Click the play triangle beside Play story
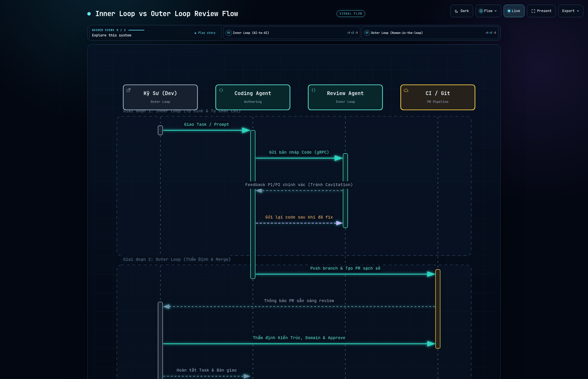The image size is (588, 379). 196,33
